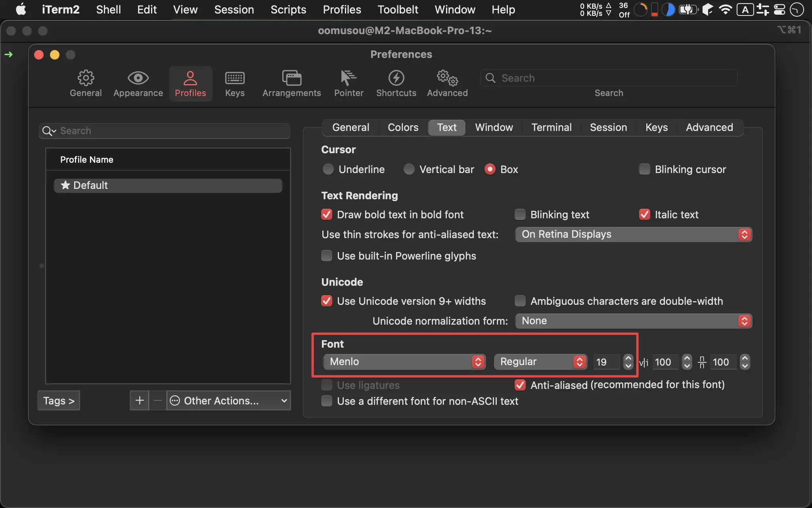Toggle Draw bold text in bold font
This screenshot has width=812, height=508.
[x=327, y=215]
